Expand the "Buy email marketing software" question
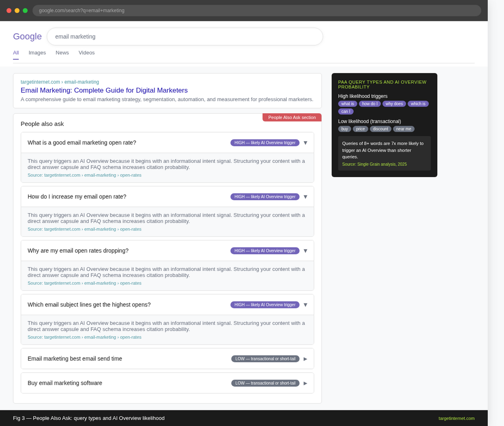The image size is (504, 426). (305, 383)
